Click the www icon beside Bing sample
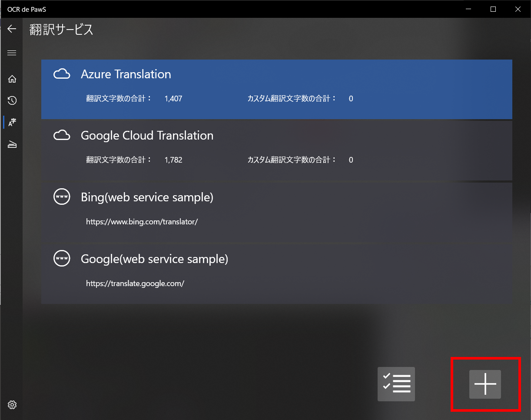 (62, 197)
